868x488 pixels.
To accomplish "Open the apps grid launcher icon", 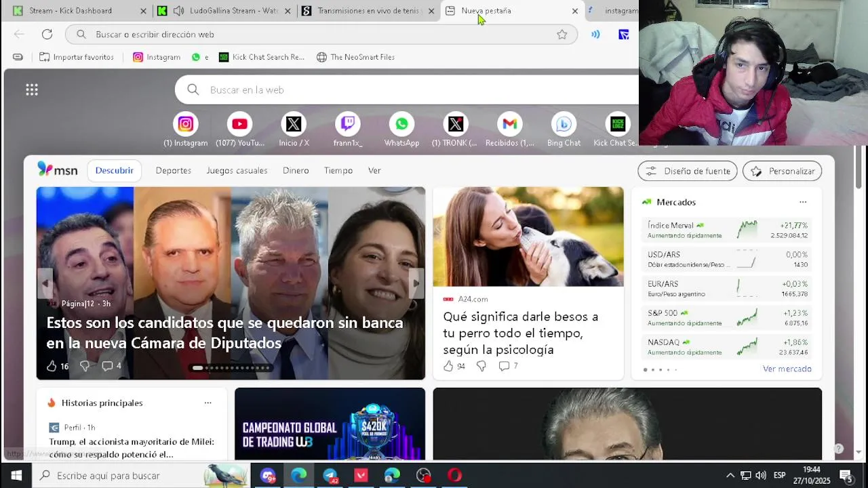I will 32,89.
